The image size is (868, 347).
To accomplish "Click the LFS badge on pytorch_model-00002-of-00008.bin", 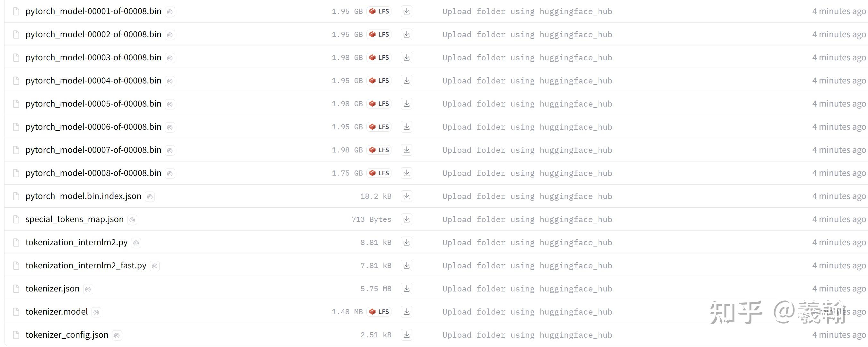I will [379, 34].
